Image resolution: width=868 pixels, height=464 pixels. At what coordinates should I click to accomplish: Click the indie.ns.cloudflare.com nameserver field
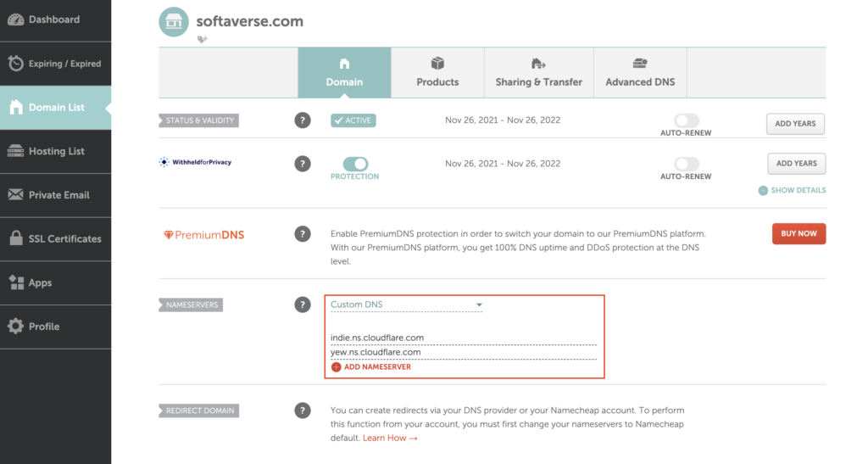pyautogui.click(x=463, y=338)
